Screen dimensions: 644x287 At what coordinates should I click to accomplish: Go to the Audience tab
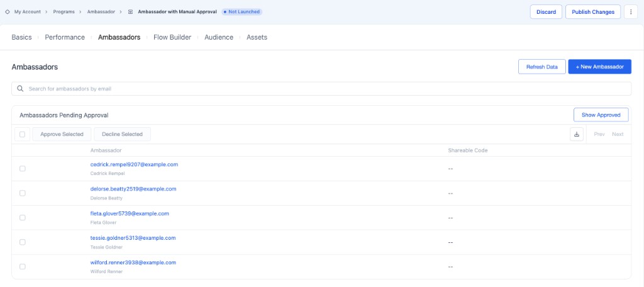pyautogui.click(x=219, y=37)
